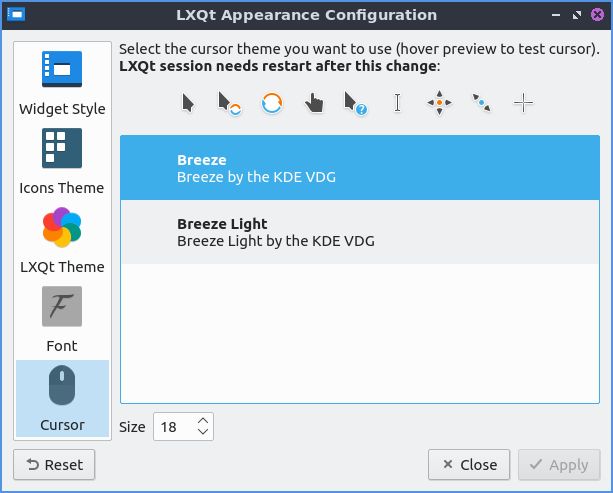Go to the LXQt Theme section
This screenshot has width=613, height=493.
[x=62, y=240]
